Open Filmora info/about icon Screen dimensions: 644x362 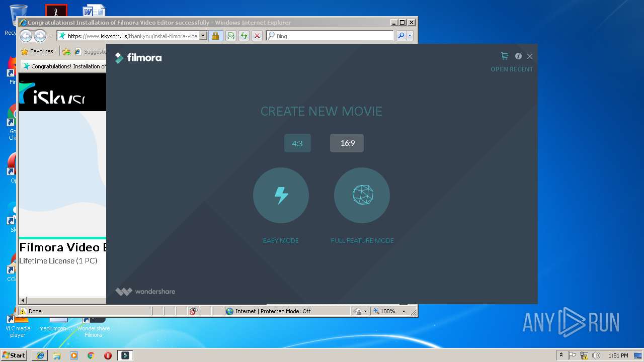(518, 56)
